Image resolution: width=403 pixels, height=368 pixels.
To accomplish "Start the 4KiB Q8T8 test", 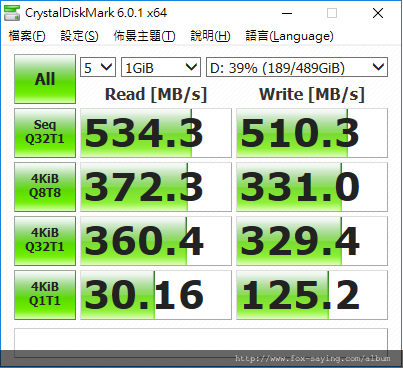I will click(45, 187).
